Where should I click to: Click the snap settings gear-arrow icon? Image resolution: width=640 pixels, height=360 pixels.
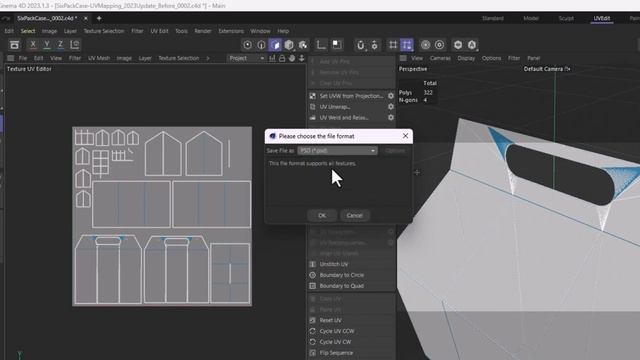point(374,45)
